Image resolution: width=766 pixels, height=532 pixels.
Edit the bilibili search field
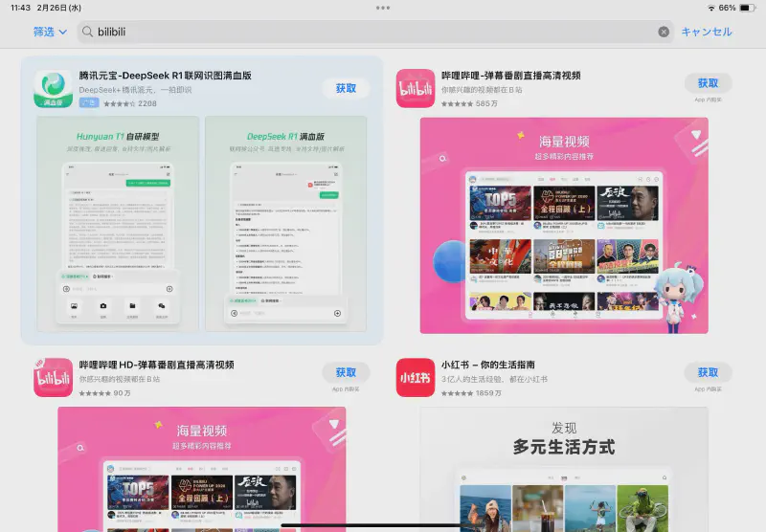click(x=373, y=32)
